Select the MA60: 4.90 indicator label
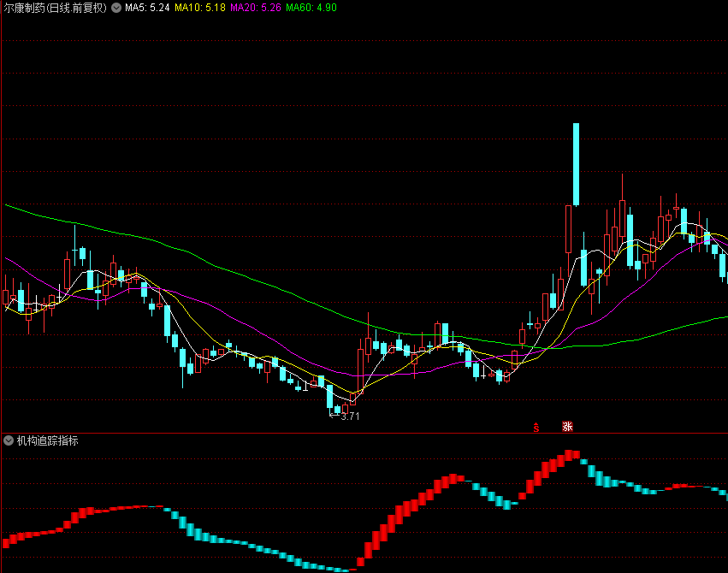Image resolution: width=728 pixels, height=573 pixels. click(311, 8)
